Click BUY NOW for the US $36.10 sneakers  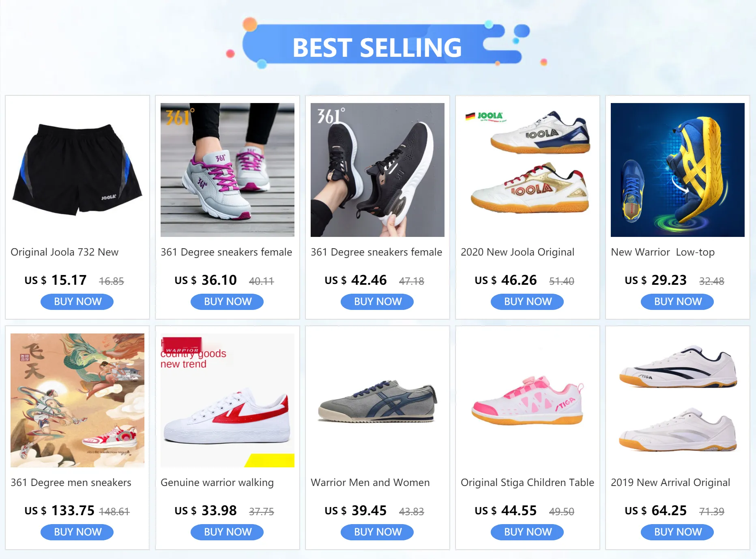[x=227, y=302]
